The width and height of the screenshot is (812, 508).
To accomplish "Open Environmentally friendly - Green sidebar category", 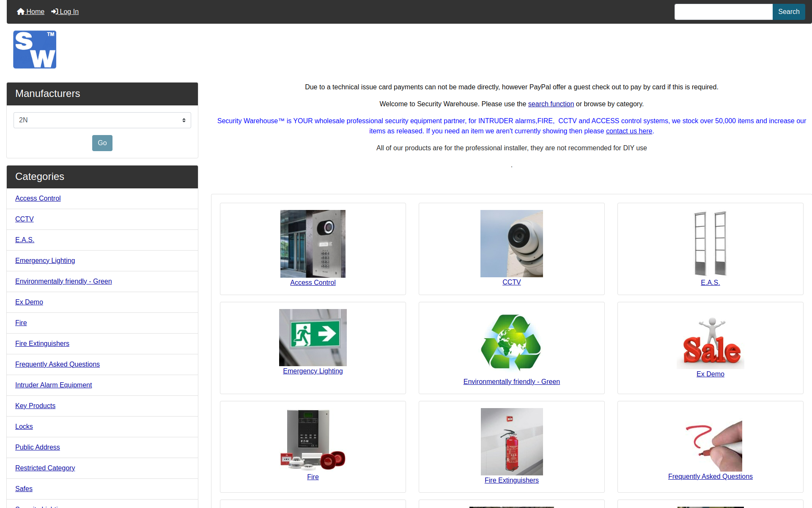I will (x=63, y=281).
